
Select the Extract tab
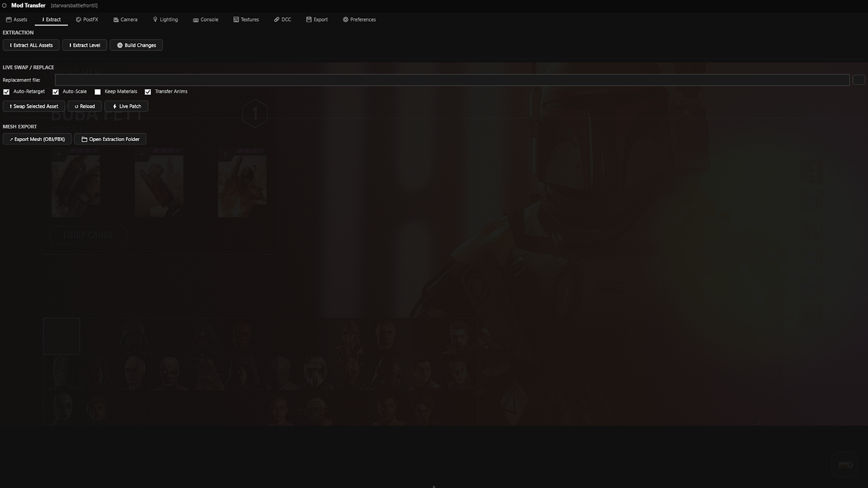pos(52,20)
